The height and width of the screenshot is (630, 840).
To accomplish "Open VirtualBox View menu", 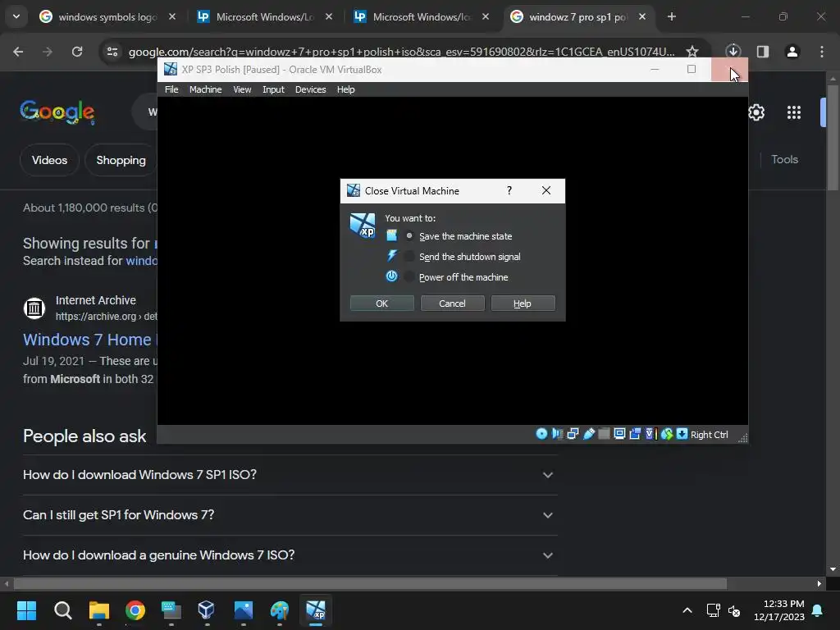I will [x=242, y=89].
